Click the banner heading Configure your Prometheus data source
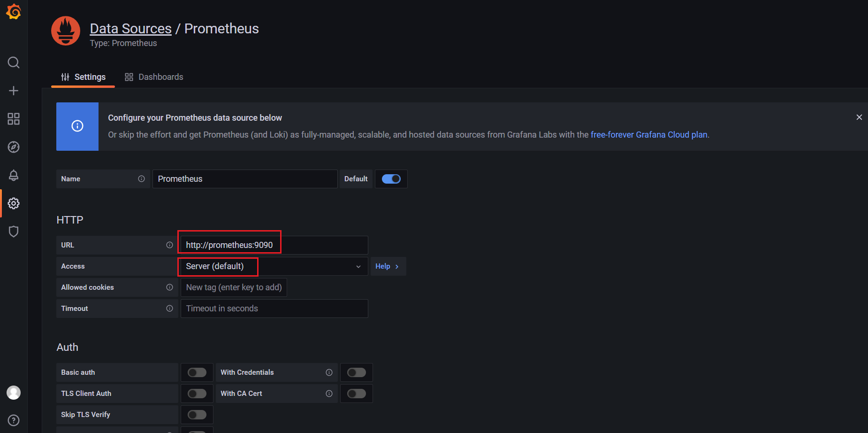 click(x=195, y=118)
